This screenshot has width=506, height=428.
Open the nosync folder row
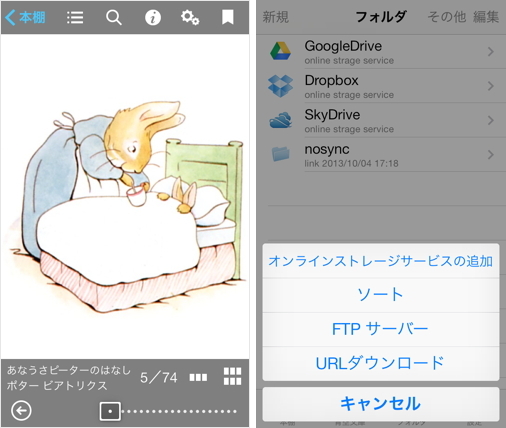point(381,155)
